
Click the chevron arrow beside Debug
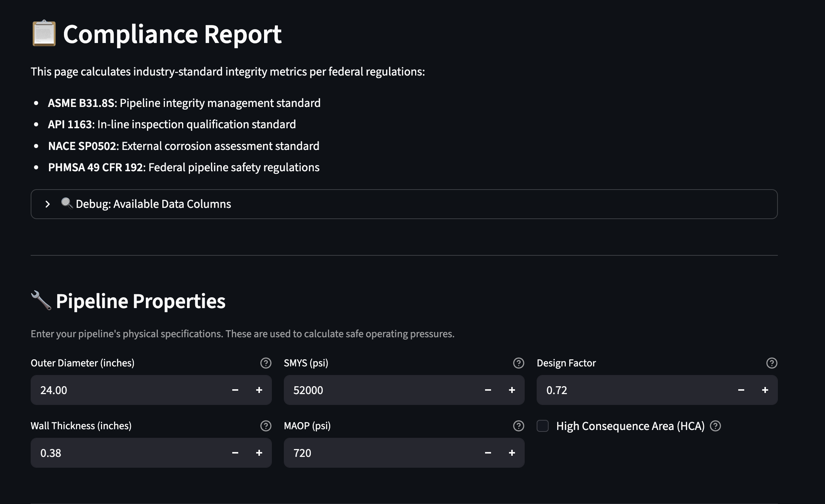click(x=47, y=204)
